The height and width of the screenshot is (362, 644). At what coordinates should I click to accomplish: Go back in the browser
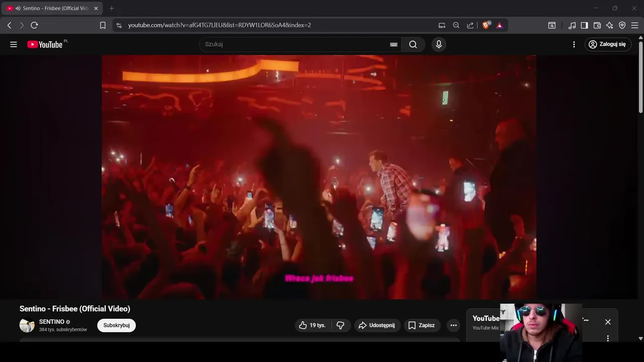click(9, 25)
